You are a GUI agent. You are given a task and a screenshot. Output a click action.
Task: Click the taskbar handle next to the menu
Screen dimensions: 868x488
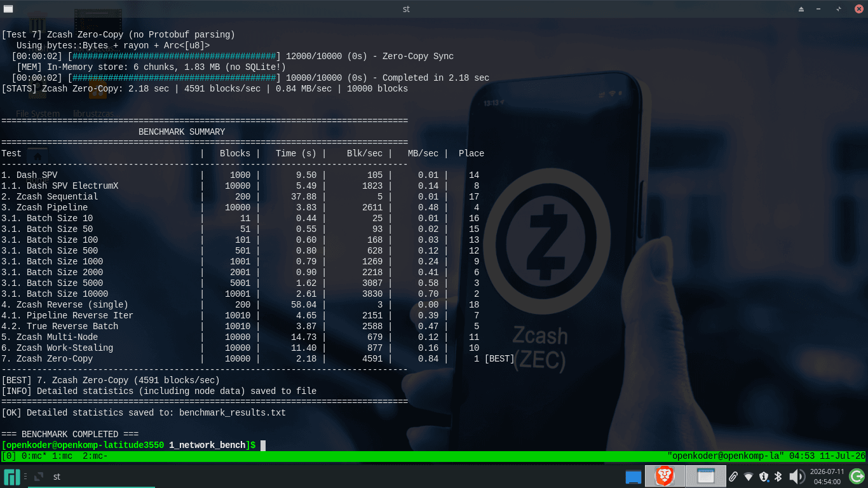25,477
